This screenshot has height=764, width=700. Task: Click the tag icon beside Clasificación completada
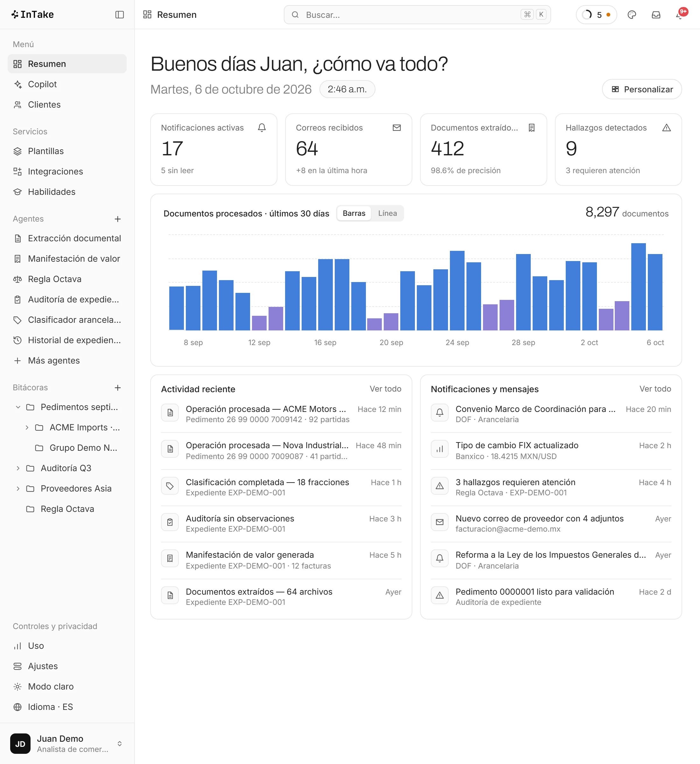click(170, 486)
